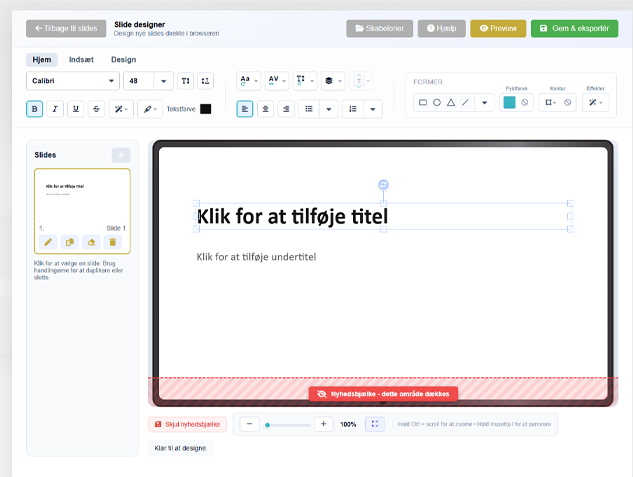Click the yellow Preview button
Image resolution: width=633 pixels, height=477 pixels.
pyautogui.click(x=498, y=29)
